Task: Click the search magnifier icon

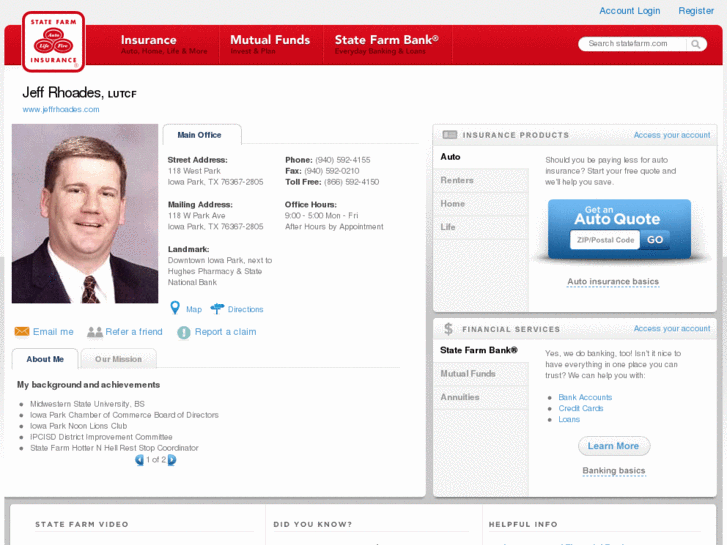Action: (x=695, y=44)
